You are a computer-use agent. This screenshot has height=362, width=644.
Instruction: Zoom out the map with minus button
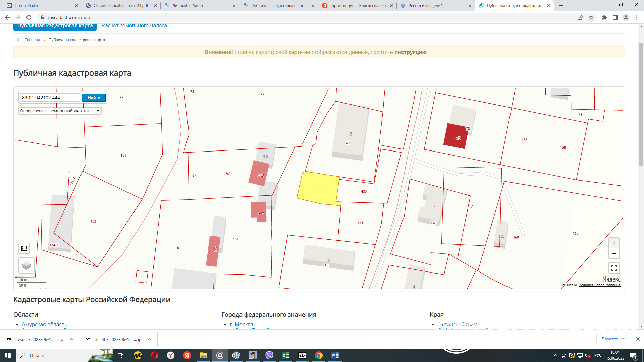[614, 254]
